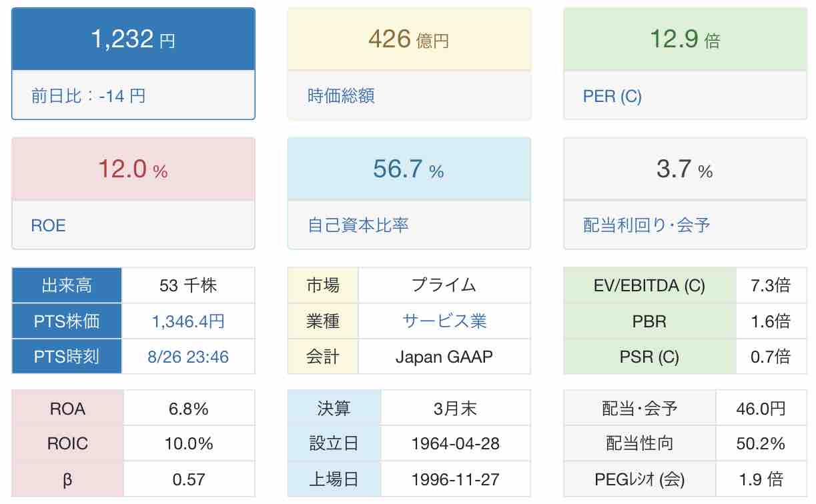Image resolution: width=816 pixels, height=504 pixels.
Task: Click the 前日比：-14 円 text
Action: pos(88,96)
